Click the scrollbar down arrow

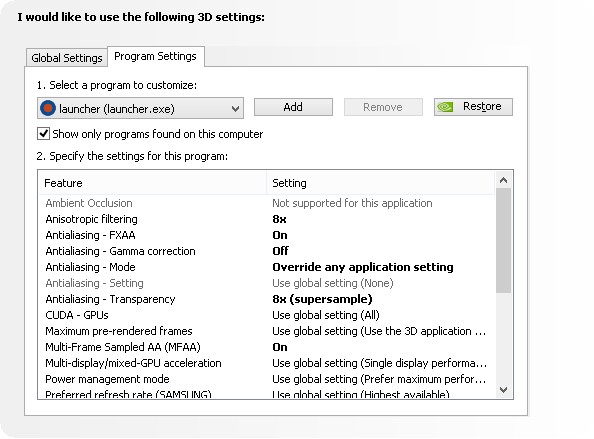click(x=503, y=389)
